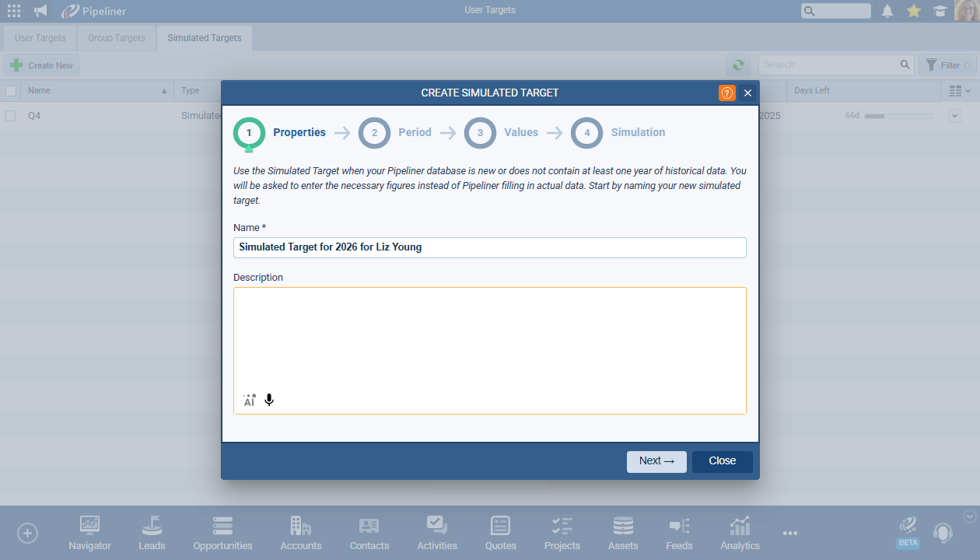Viewport: 980px width, 560px height.
Task: Click the microphone dictation icon
Action: coord(269,400)
